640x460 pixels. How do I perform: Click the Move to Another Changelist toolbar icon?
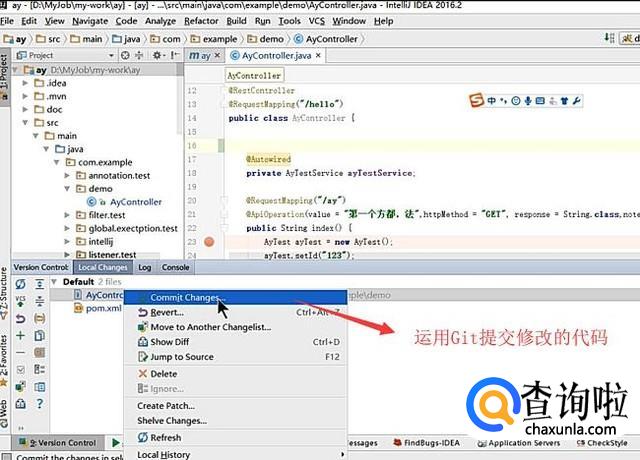(x=20, y=387)
